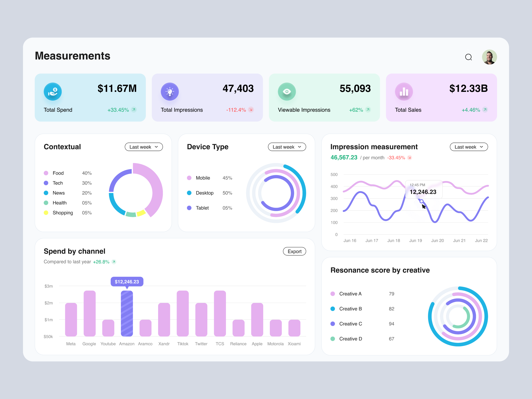Click the eye icon on Viewable Impressions card
Viewport: 532px width, 399px height.
pos(287,91)
